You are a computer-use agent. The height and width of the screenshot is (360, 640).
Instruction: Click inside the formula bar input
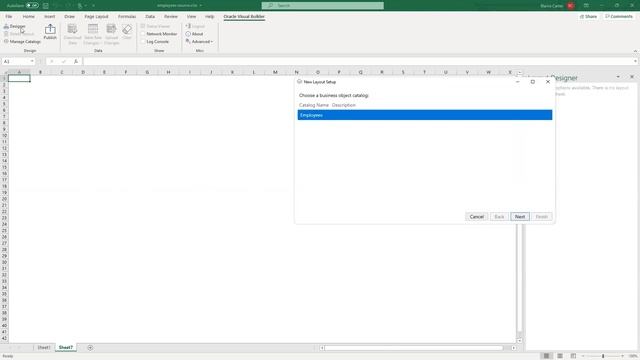tap(358, 61)
